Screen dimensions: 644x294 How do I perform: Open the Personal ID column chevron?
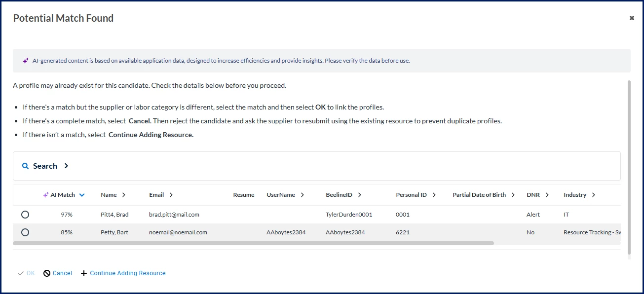pos(434,195)
